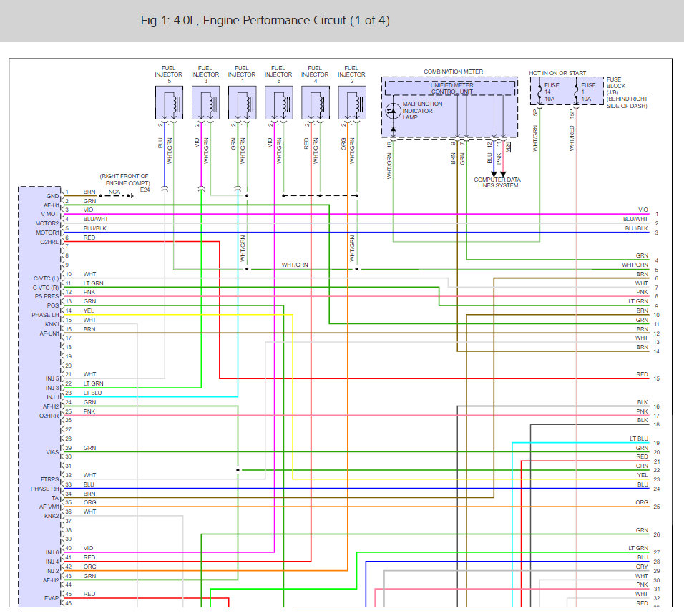Click the BLU/WHT wire label at pin 4
This screenshot has height=616, width=684.
[x=96, y=219]
